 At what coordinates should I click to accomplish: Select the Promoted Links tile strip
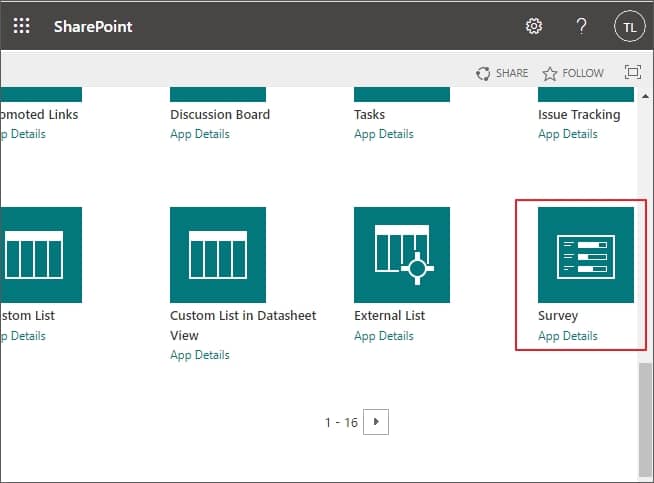(x=41, y=94)
